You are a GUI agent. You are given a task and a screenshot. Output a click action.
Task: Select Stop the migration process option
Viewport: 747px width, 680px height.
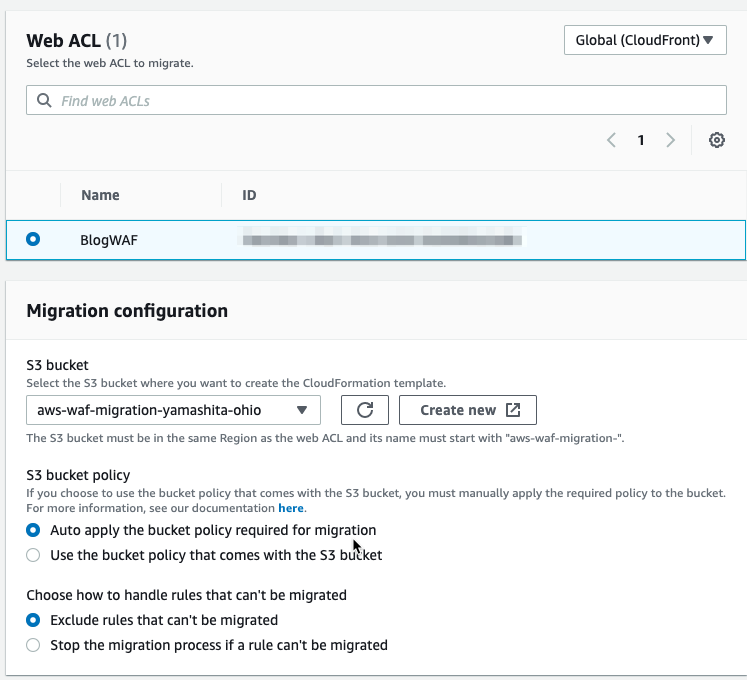(x=33, y=645)
